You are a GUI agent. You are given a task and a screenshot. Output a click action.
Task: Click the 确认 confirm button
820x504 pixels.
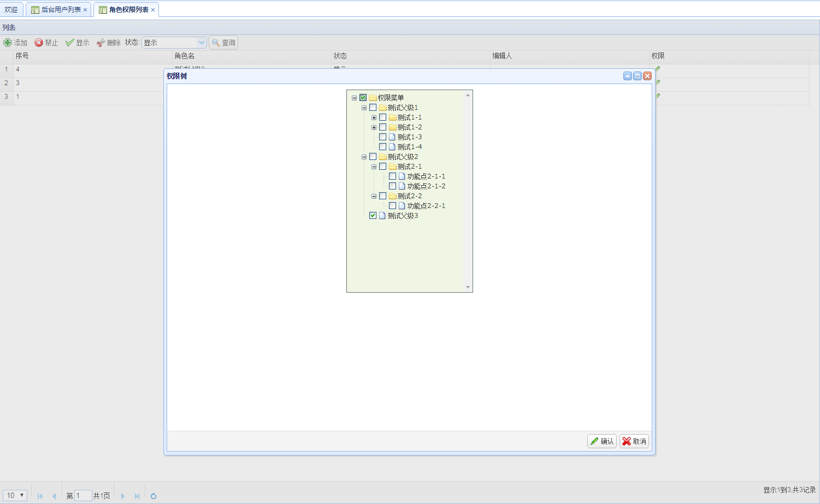click(x=602, y=441)
